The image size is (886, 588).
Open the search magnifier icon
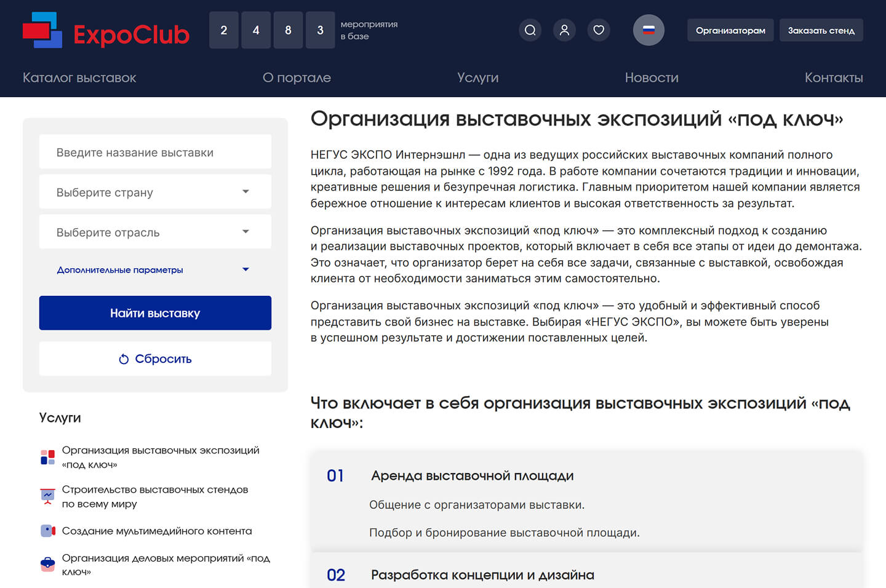(x=530, y=30)
